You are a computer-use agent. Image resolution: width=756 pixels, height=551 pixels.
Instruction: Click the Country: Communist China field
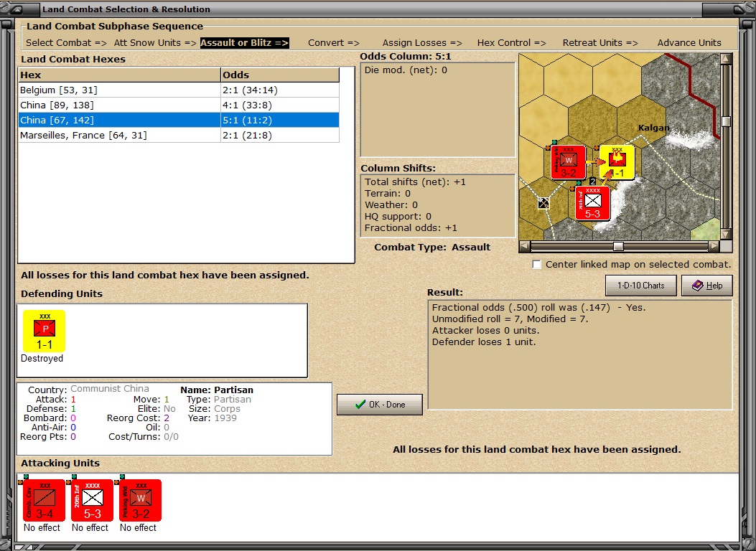coord(89,389)
